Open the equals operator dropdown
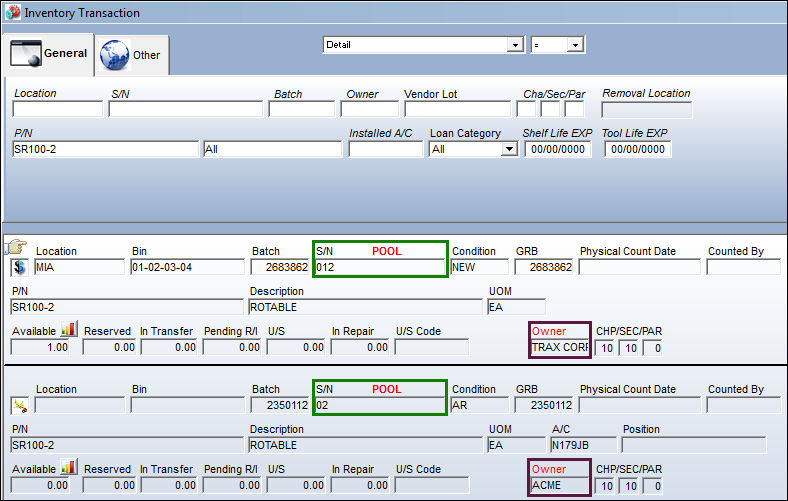 click(575, 45)
